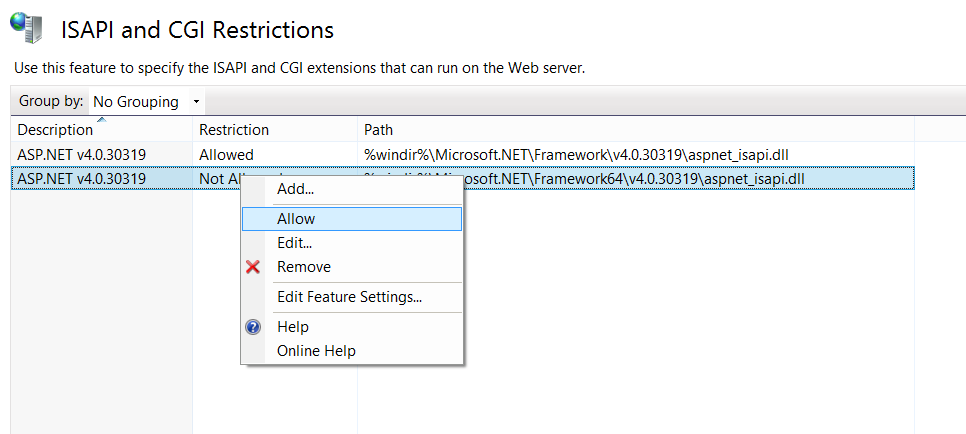
Task: Open the Group by dropdown
Action: (145, 101)
